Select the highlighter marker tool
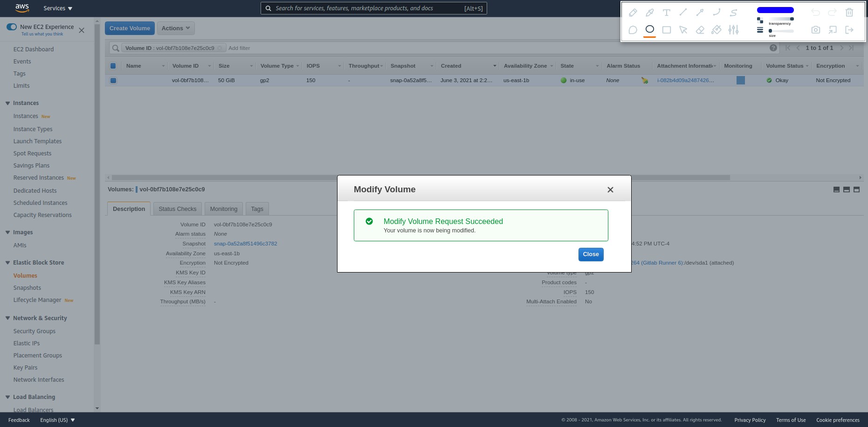Image resolution: width=868 pixels, height=427 pixels. pyautogui.click(x=649, y=13)
